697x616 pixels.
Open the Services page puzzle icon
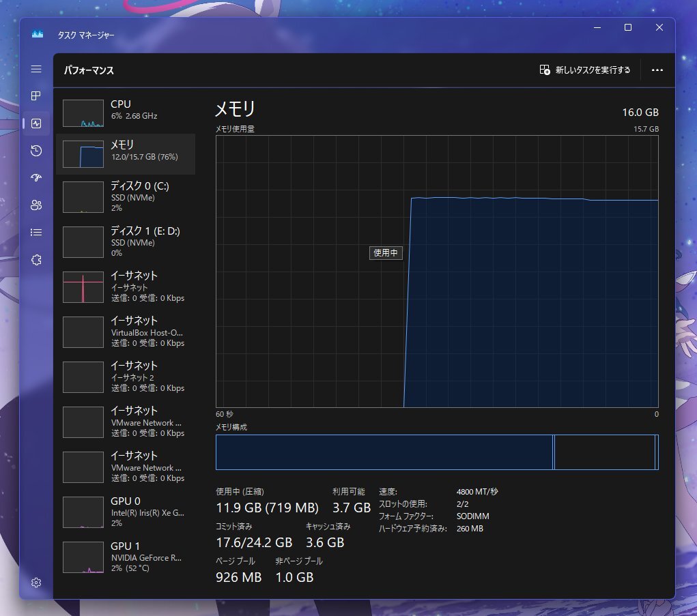(x=36, y=260)
